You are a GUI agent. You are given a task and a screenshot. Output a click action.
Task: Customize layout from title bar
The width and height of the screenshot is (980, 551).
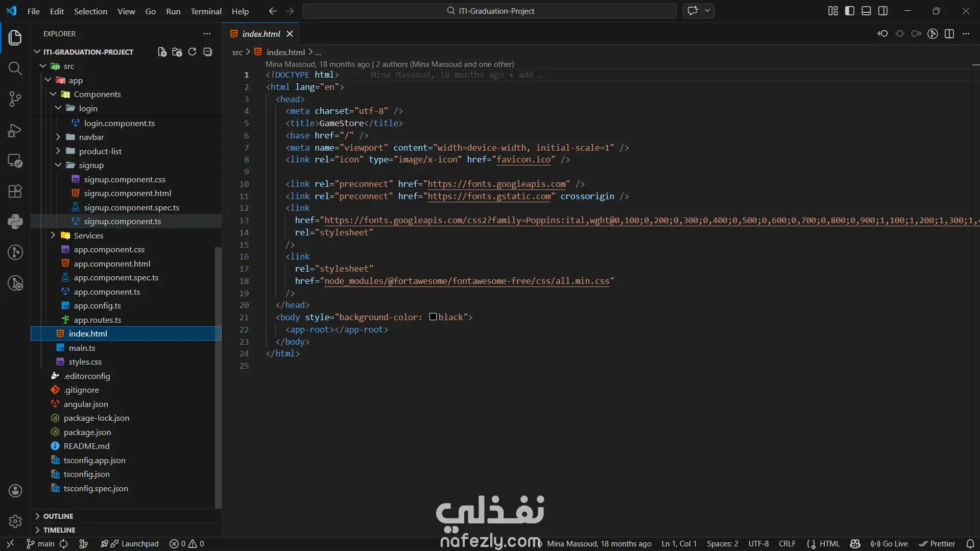(833, 11)
